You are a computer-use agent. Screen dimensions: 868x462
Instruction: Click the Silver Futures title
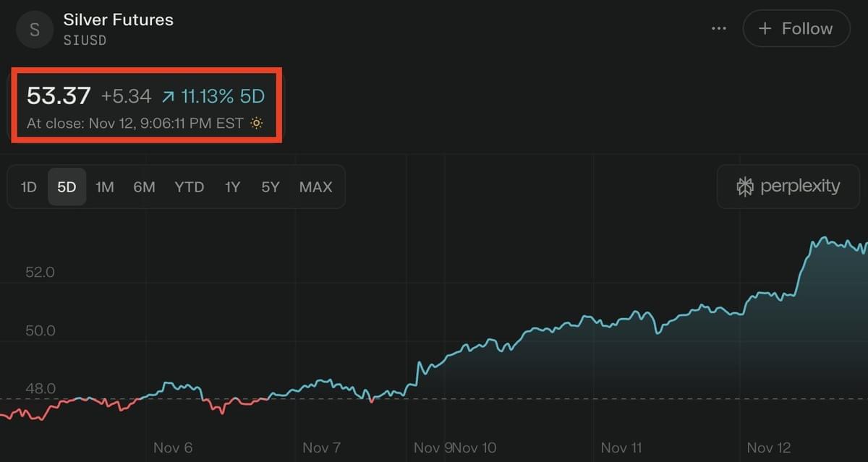(118, 20)
